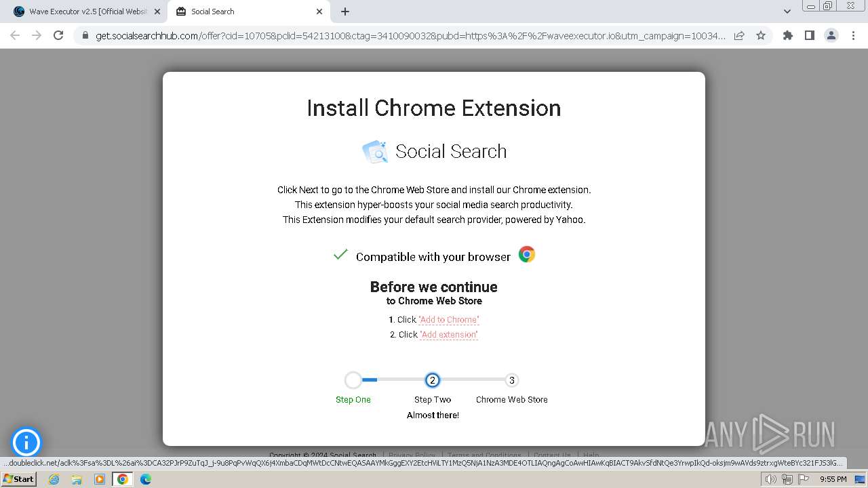Click the progress bar between steps
868x488 pixels.
(x=433, y=380)
